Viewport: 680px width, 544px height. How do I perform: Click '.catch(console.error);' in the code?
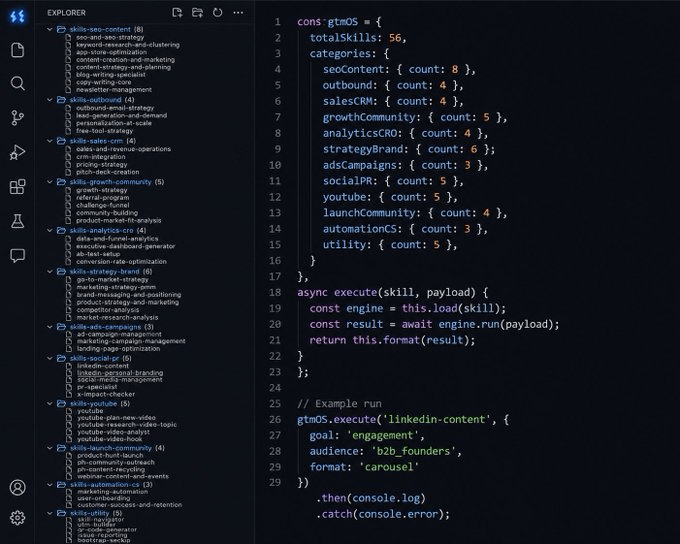pos(383,514)
